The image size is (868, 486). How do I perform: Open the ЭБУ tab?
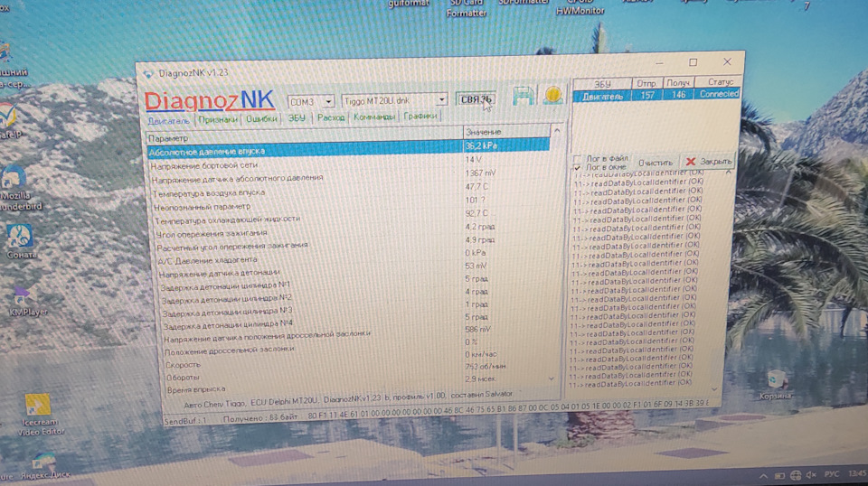pyautogui.click(x=297, y=118)
